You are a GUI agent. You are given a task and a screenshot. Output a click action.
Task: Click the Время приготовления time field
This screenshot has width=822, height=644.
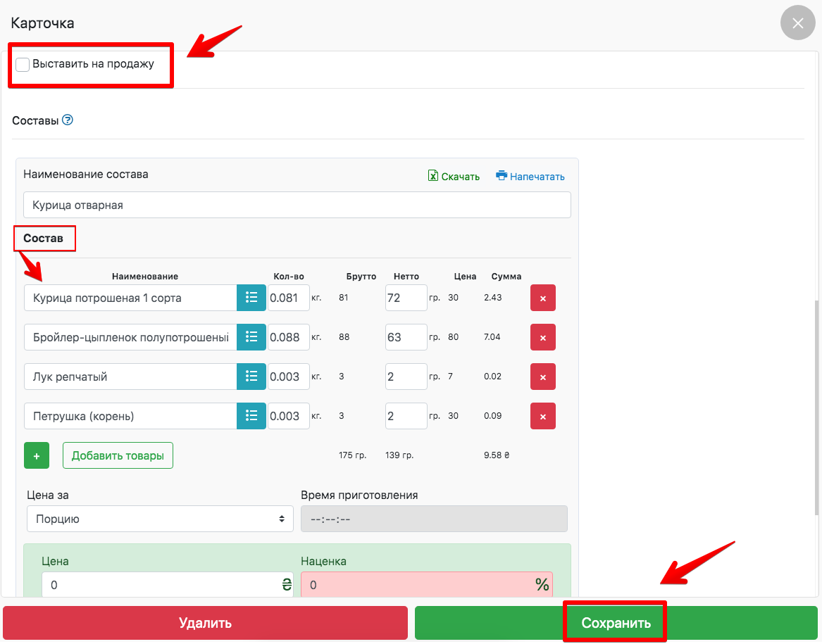tap(433, 519)
